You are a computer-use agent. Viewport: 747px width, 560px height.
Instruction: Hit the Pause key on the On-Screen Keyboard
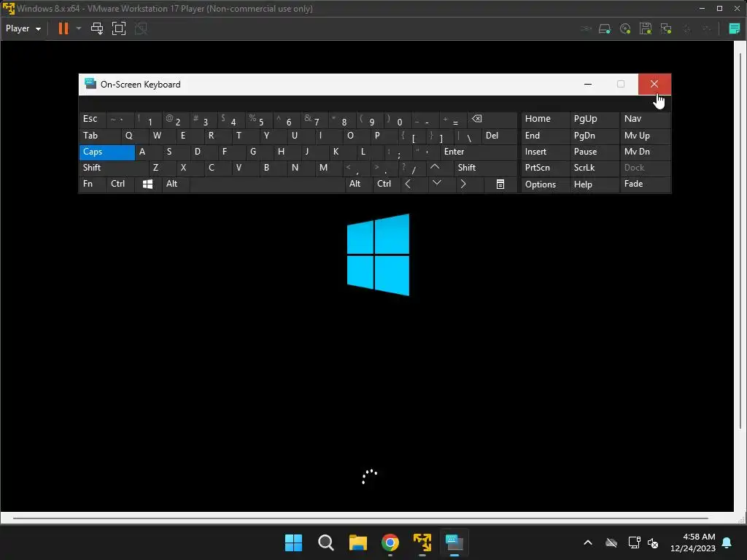(x=594, y=152)
